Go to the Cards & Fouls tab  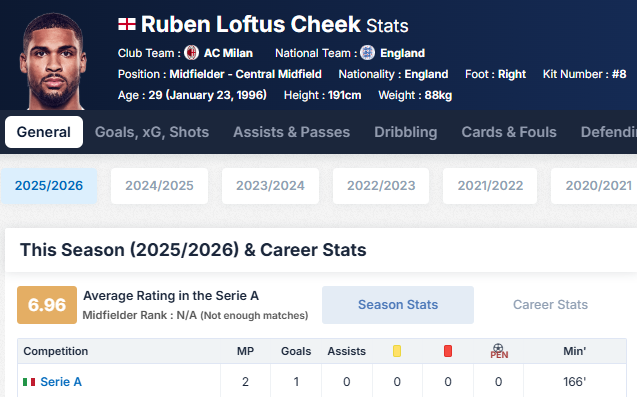[509, 132]
